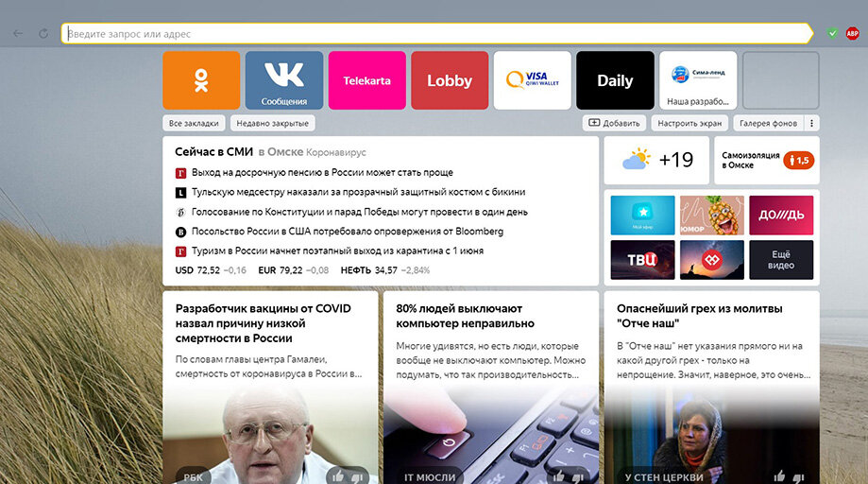Open Недавно закрытые

point(272,124)
